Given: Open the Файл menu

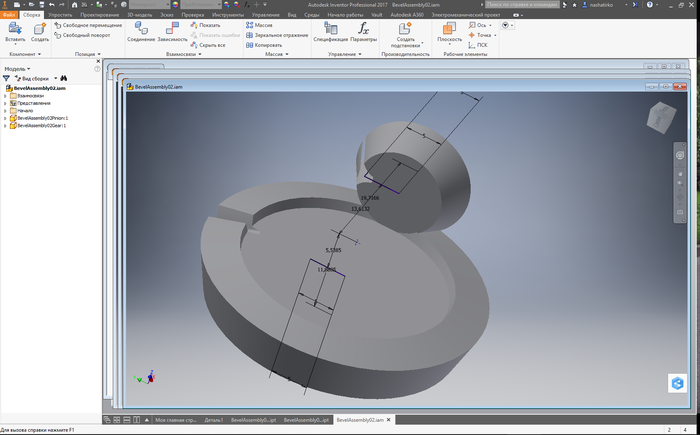Looking at the screenshot, I should (x=8, y=15).
